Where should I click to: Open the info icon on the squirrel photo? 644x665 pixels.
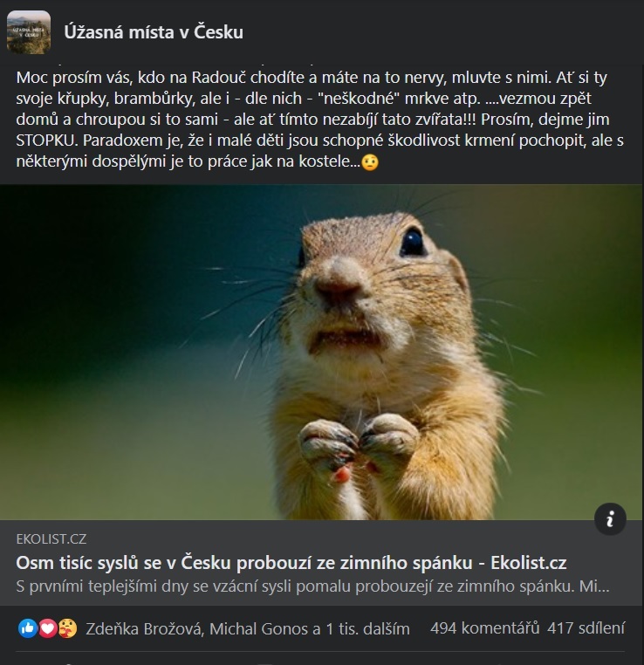pyautogui.click(x=610, y=518)
